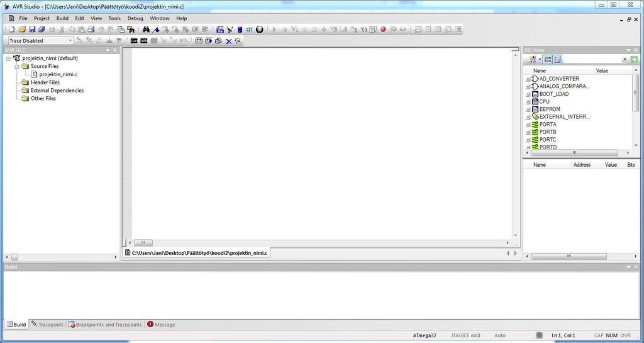The height and width of the screenshot is (343, 644).
Task: Click the breakpoint red circle icon
Action: tap(383, 29)
